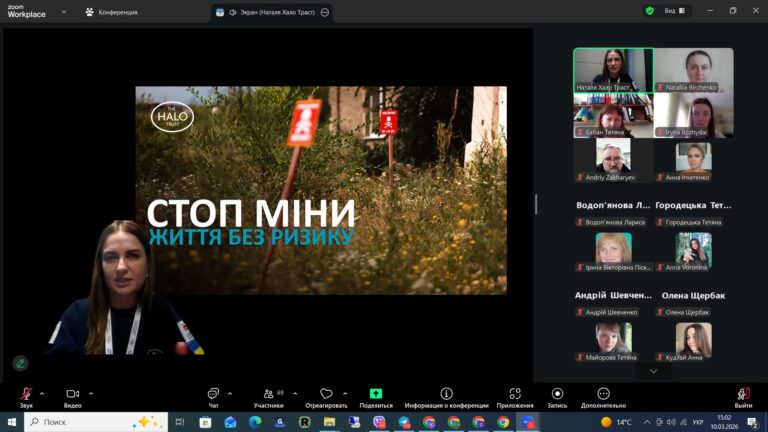Image resolution: width=768 pixels, height=432 pixels.
Task: Unmute microphone with the Звук button
Action: [x=26, y=394]
